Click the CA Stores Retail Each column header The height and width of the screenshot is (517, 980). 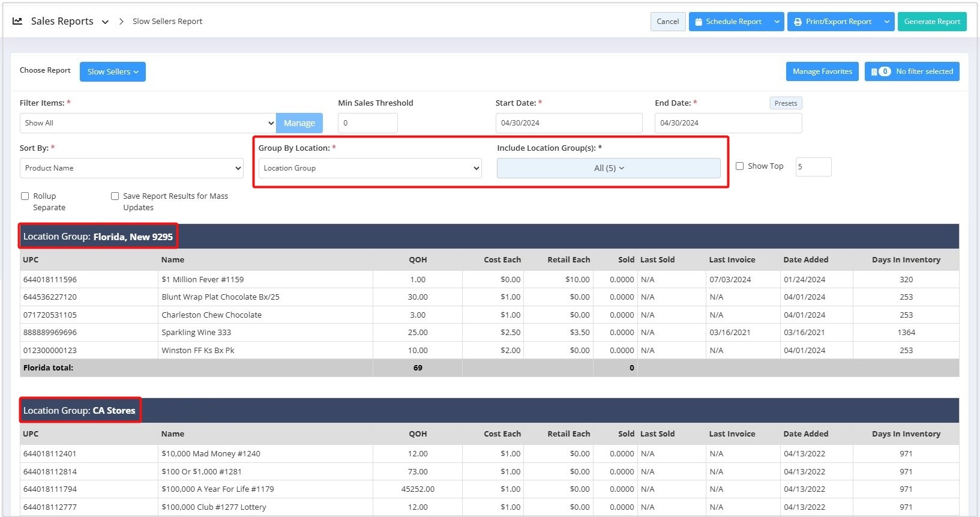click(x=568, y=434)
